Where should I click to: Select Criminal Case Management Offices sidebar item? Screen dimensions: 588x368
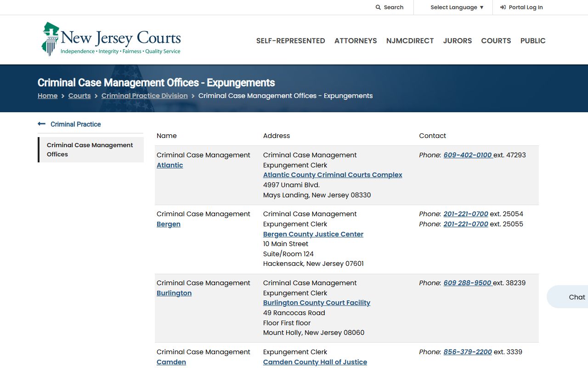click(x=91, y=149)
